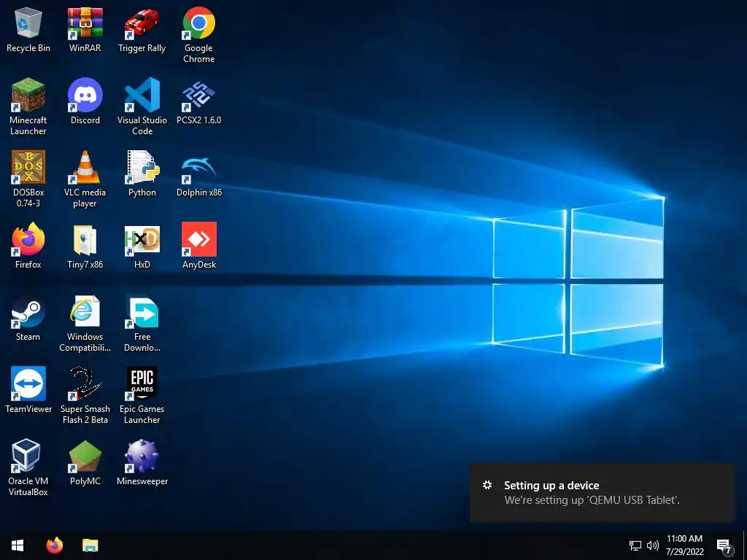Open the Recycle Bin desktop icon
This screenshot has height=560, width=747.
pyautogui.click(x=28, y=29)
